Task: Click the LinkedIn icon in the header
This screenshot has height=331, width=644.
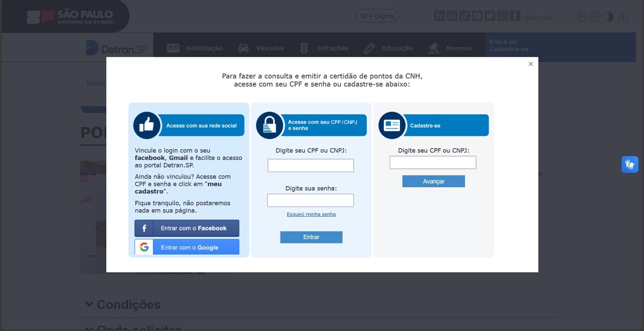Action: coord(452,16)
